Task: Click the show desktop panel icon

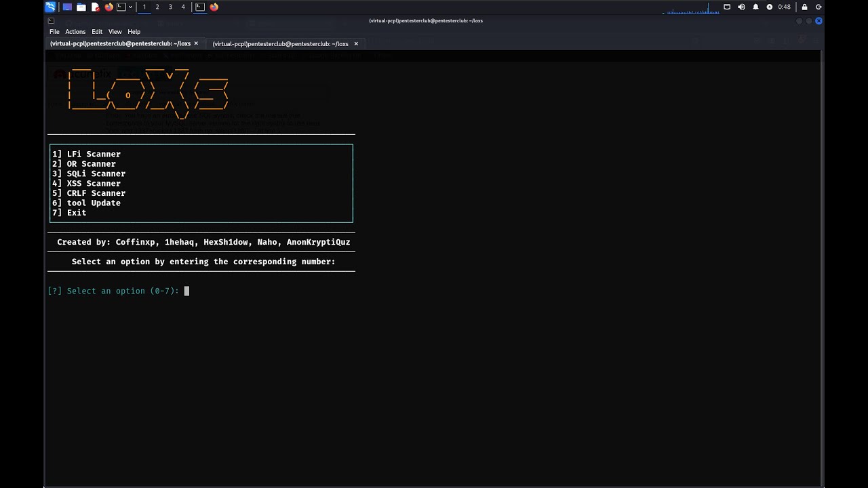Action: [x=67, y=7]
